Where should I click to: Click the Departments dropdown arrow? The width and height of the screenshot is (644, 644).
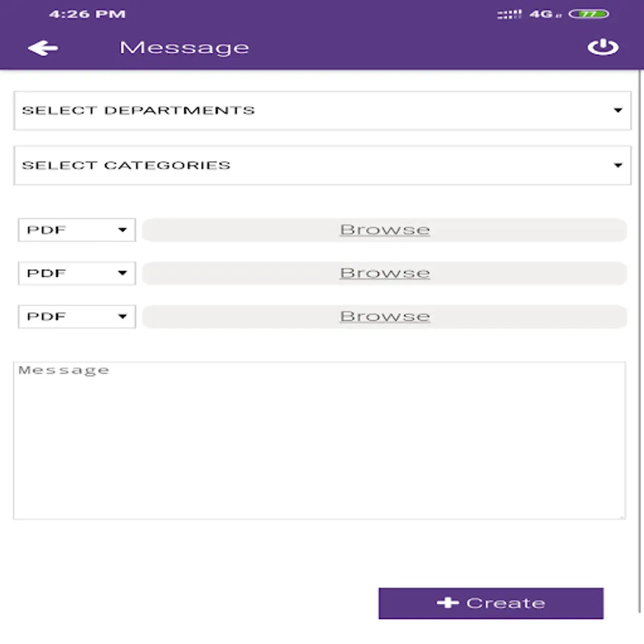point(618,110)
